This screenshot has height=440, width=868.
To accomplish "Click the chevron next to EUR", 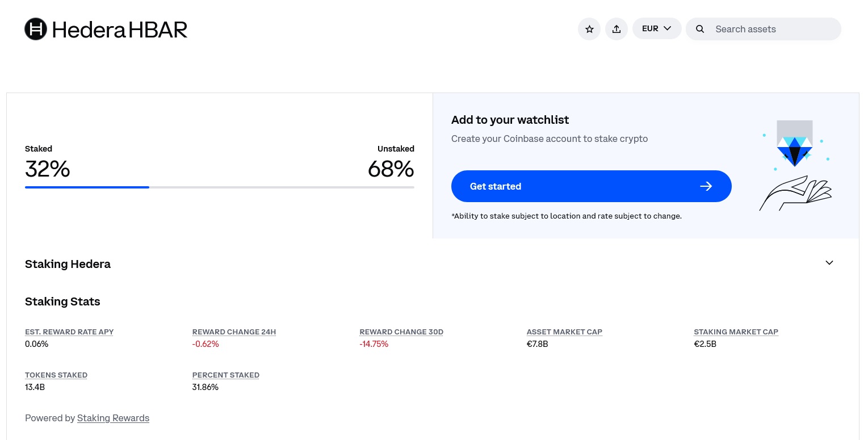I will [667, 28].
